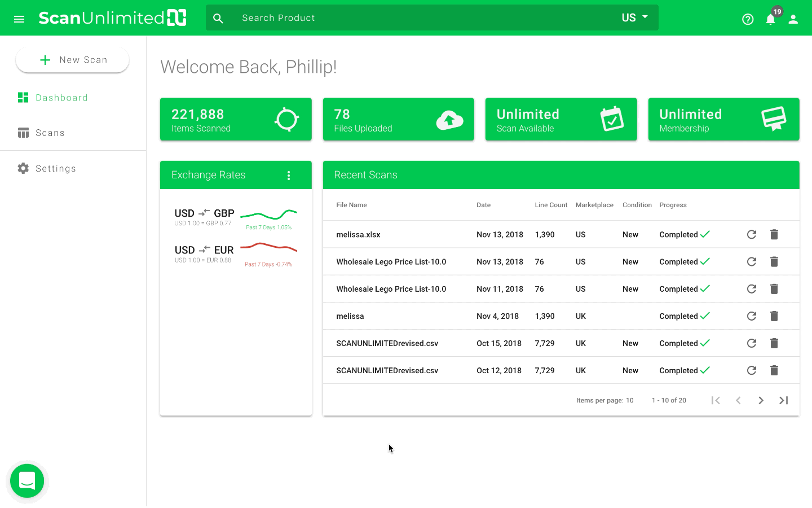
Task: Rescan the melissa.xlsx file
Action: coord(751,234)
